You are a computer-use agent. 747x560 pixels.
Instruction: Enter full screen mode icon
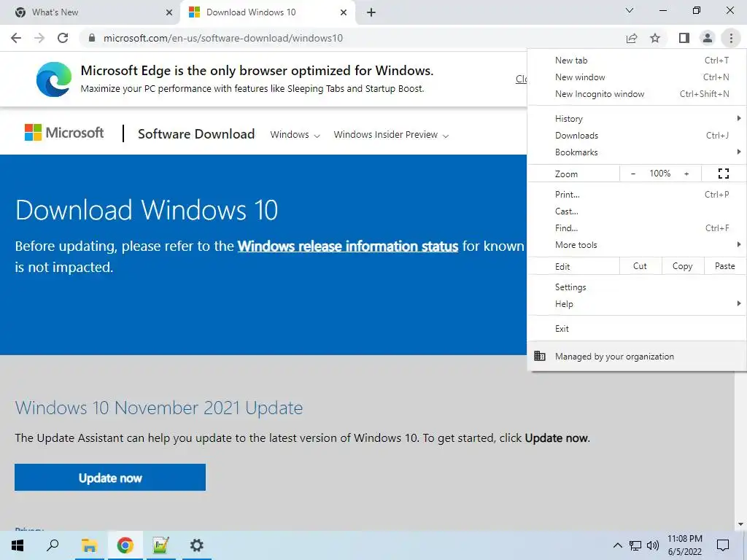click(x=724, y=174)
